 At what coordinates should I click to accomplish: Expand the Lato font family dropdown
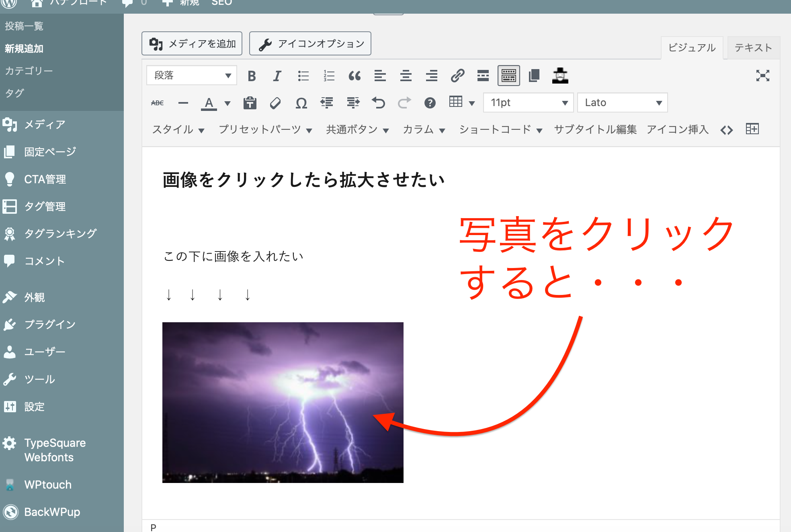622,103
